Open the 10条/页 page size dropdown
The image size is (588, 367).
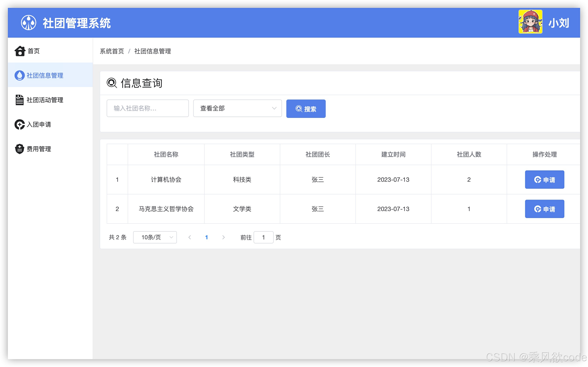155,237
